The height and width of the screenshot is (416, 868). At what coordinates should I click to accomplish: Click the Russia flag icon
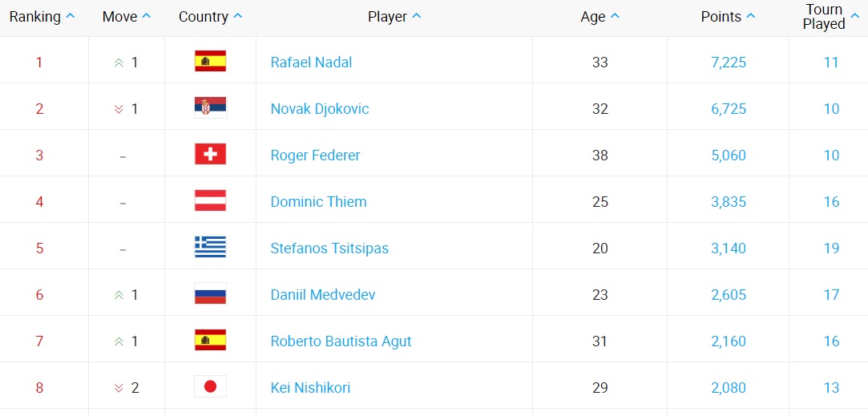[210, 294]
